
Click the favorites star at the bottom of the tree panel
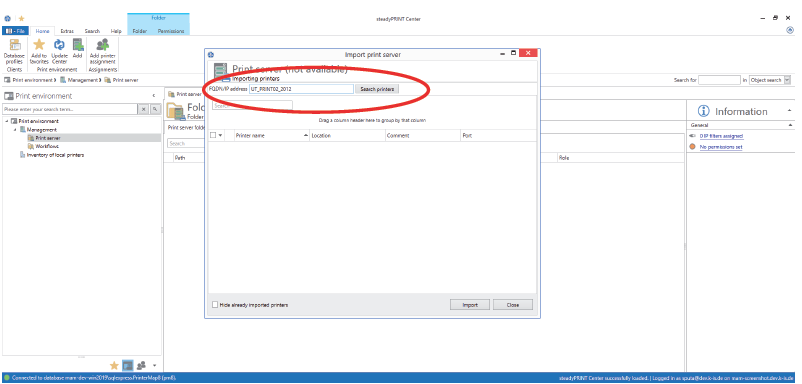click(114, 365)
